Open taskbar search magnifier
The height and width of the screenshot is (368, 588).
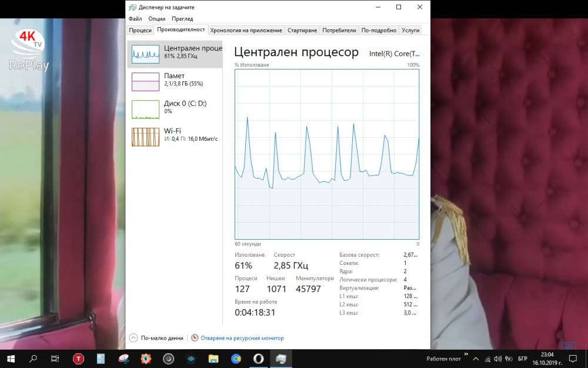pos(33,359)
